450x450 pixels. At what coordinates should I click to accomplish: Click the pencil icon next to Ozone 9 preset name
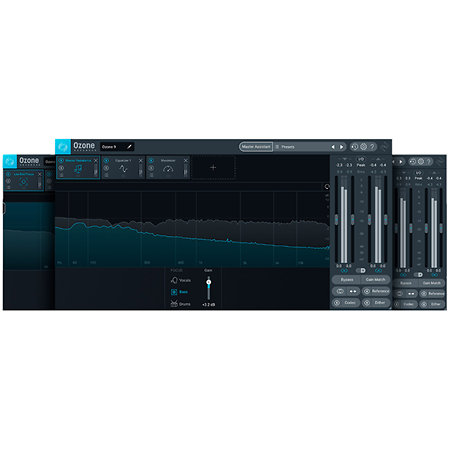pyautogui.click(x=129, y=146)
